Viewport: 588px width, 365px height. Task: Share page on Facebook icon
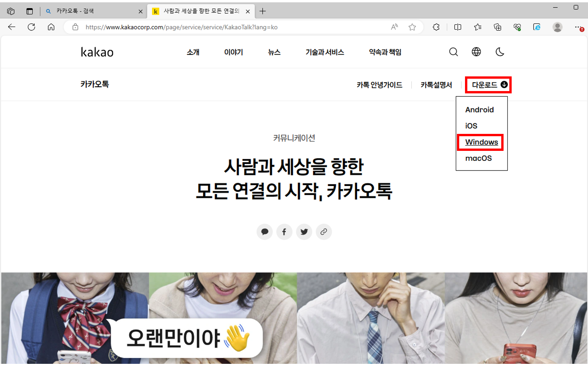coord(284,232)
